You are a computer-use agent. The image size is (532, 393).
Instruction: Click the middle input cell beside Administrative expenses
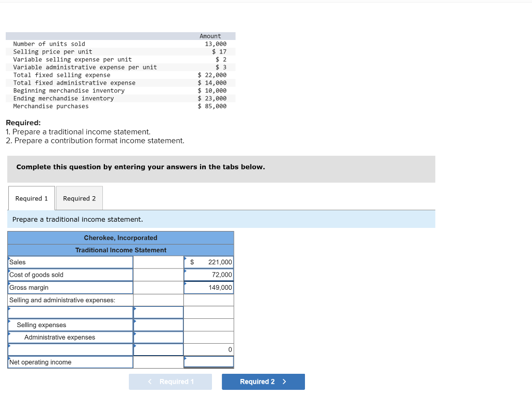coord(158,337)
